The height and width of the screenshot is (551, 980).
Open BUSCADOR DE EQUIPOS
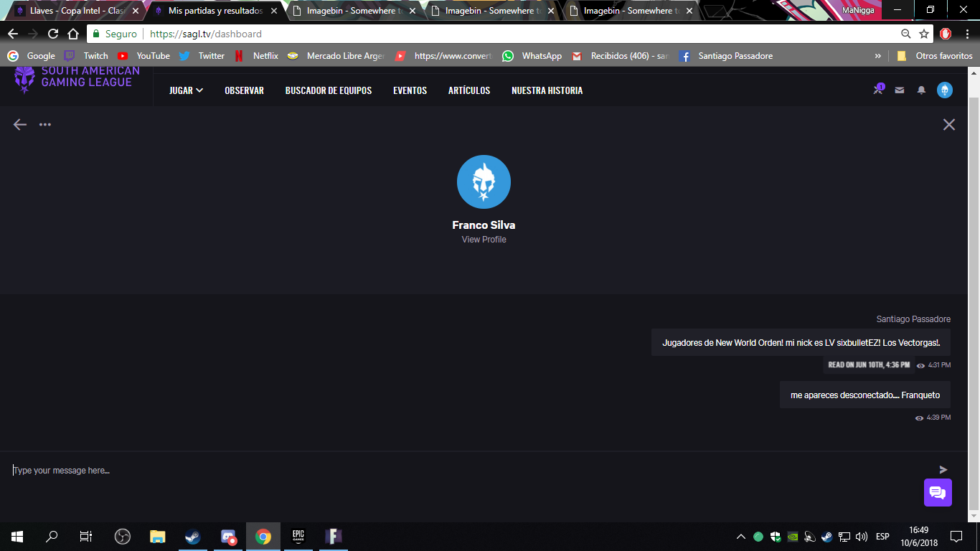(x=329, y=90)
